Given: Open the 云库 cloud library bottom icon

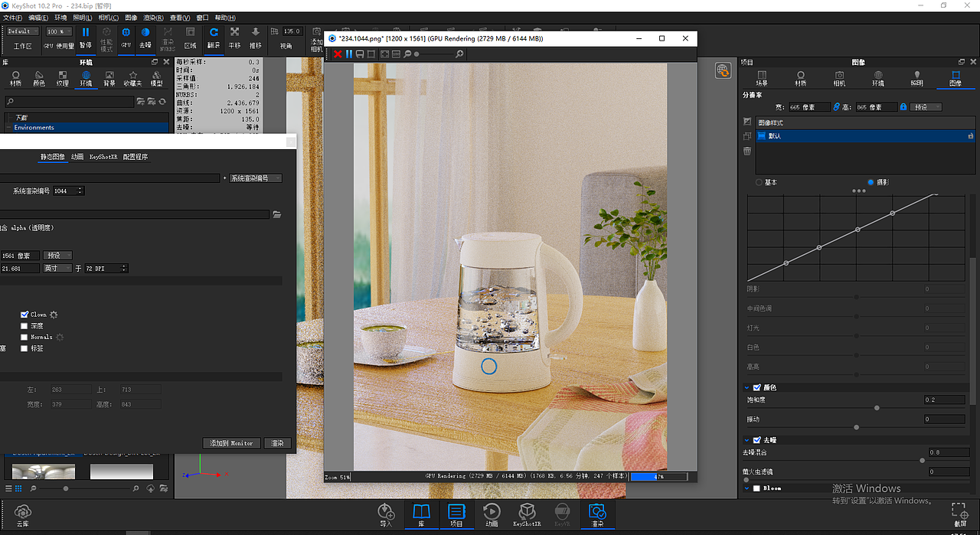Looking at the screenshot, I should [x=23, y=514].
